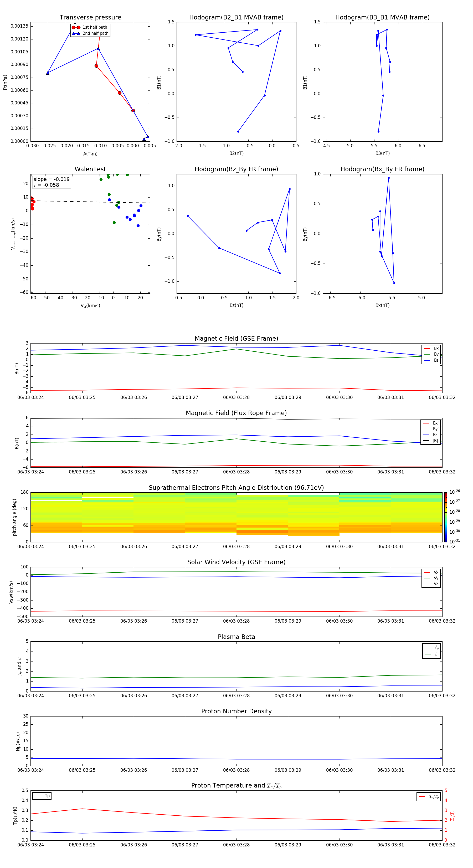473x868 pixels.
Task: Click 'Hodogram(B3_B1 MVAB frame)' title
Action: (x=382, y=18)
